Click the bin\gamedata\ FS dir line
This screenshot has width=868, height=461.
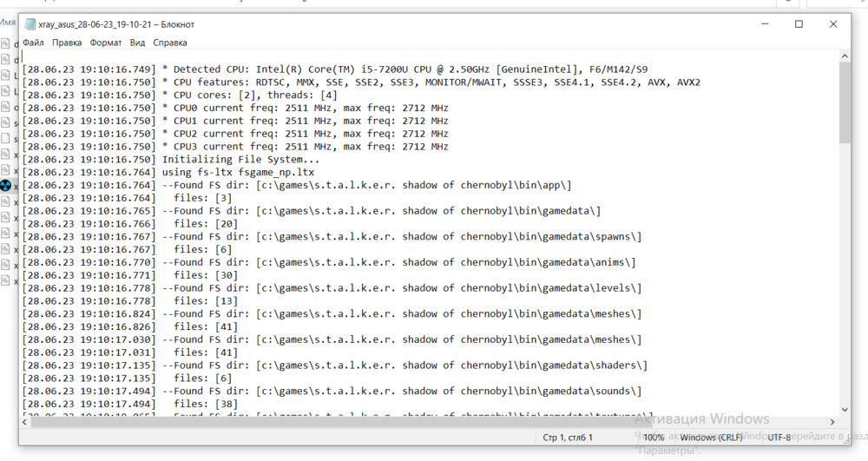click(x=312, y=211)
